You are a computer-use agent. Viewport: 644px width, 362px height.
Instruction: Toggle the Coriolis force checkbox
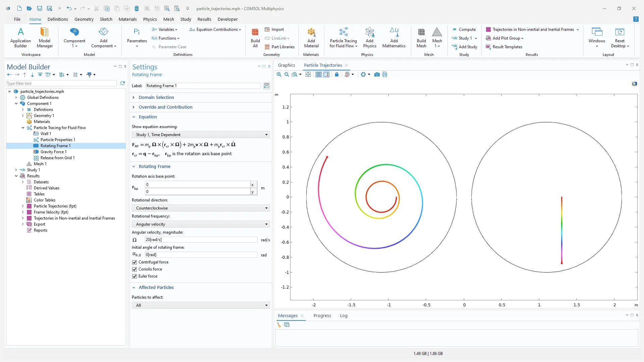point(135,269)
